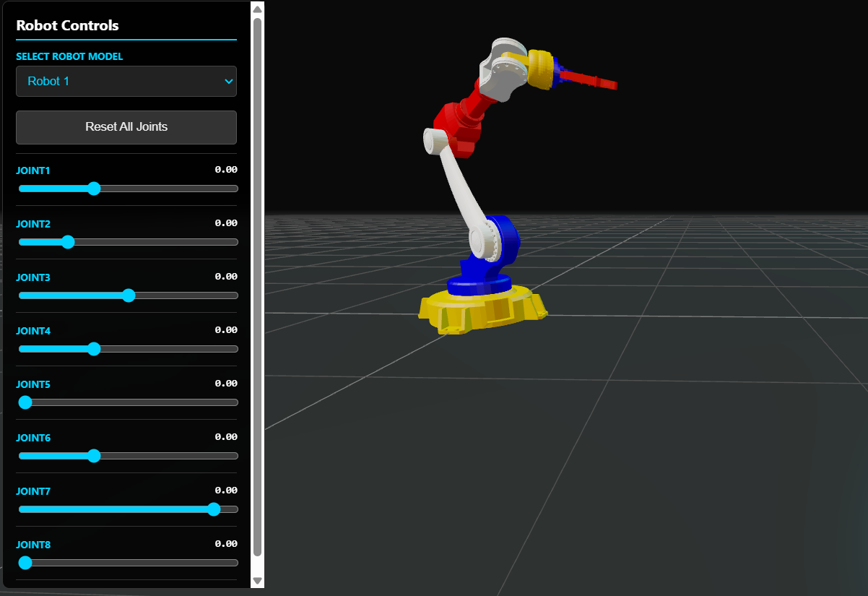
Task: Click the panel scrollbar down arrow
Action: point(257,580)
